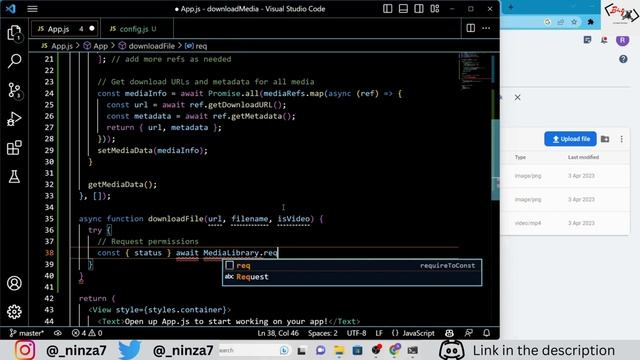Click the unsaved dot on App.js tab
The height and width of the screenshot is (360, 640).
[x=92, y=29]
